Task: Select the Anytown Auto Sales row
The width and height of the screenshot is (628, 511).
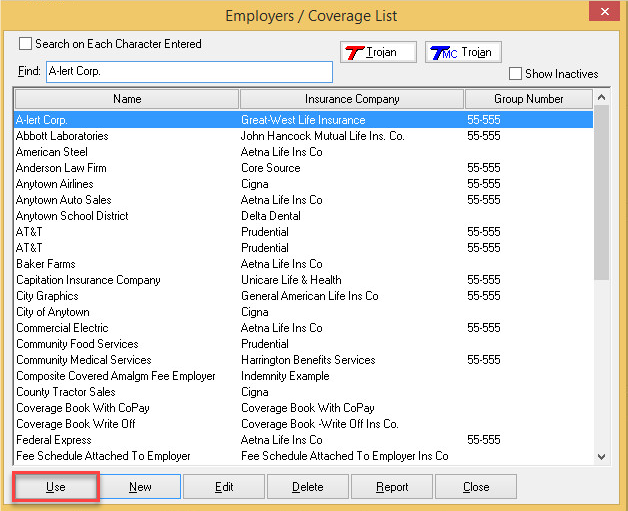Action: coord(304,200)
